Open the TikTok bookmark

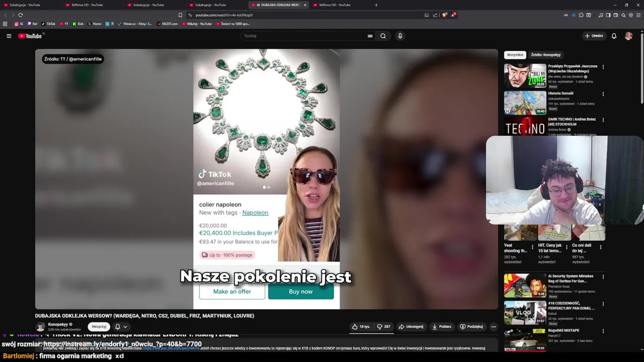[48, 24]
